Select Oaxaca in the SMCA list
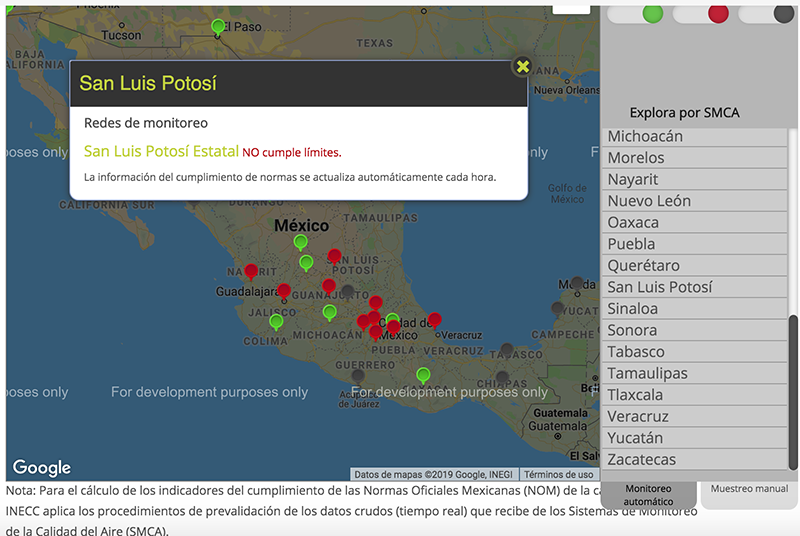800x536 pixels. click(694, 223)
